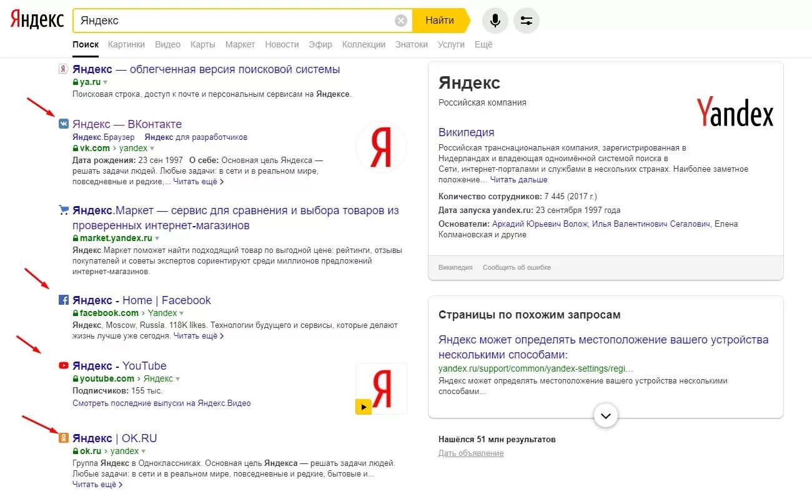
Task: Click Сообщить об ошибке in panel footer
Action: click(517, 267)
